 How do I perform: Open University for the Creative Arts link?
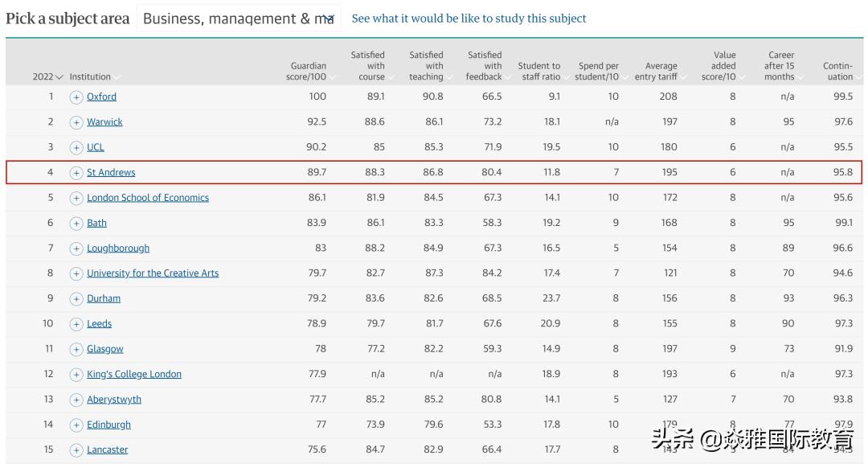click(153, 273)
